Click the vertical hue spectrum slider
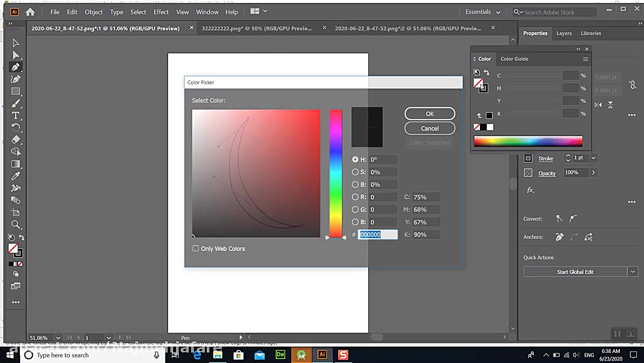 (336, 173)
